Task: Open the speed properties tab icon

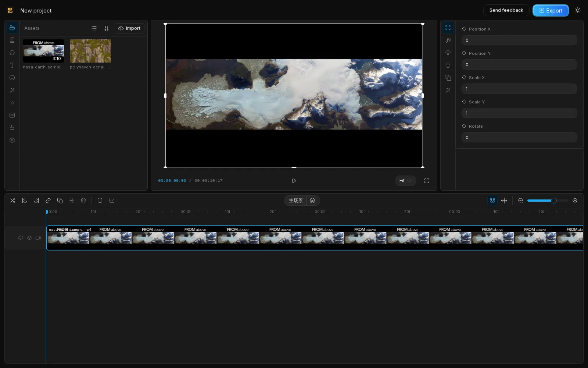Action: pos(448,53)
